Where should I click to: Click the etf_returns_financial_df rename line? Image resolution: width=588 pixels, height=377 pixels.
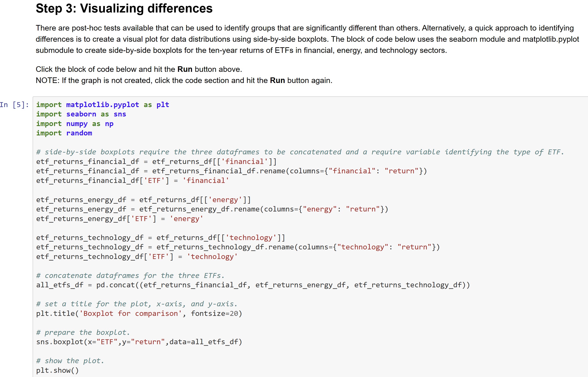point(231,171)
